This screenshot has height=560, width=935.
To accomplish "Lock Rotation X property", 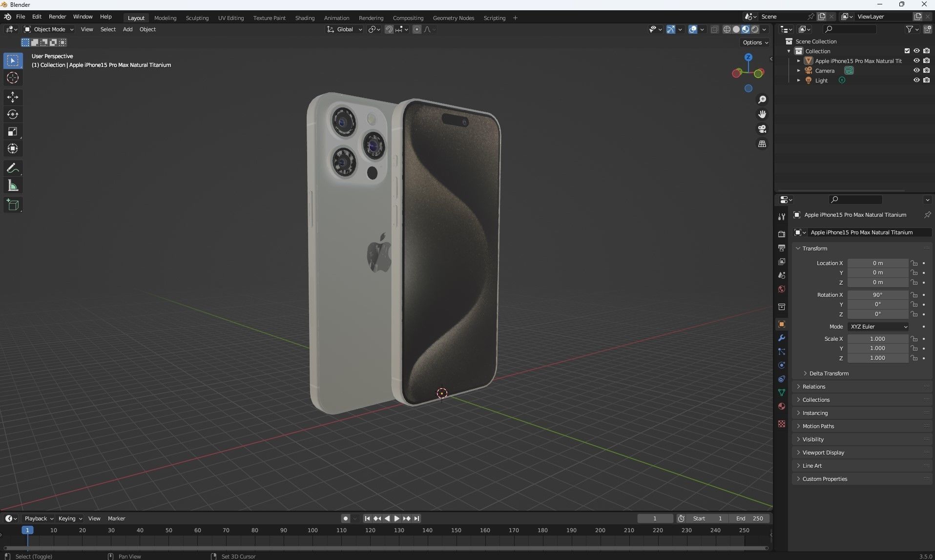I will (x=914, y=295).
